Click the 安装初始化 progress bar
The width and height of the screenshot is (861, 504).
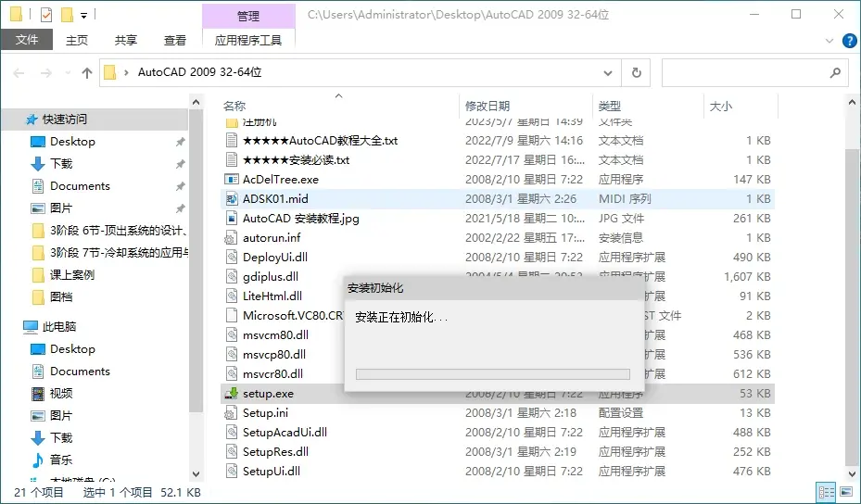click(x=492, y=374)
